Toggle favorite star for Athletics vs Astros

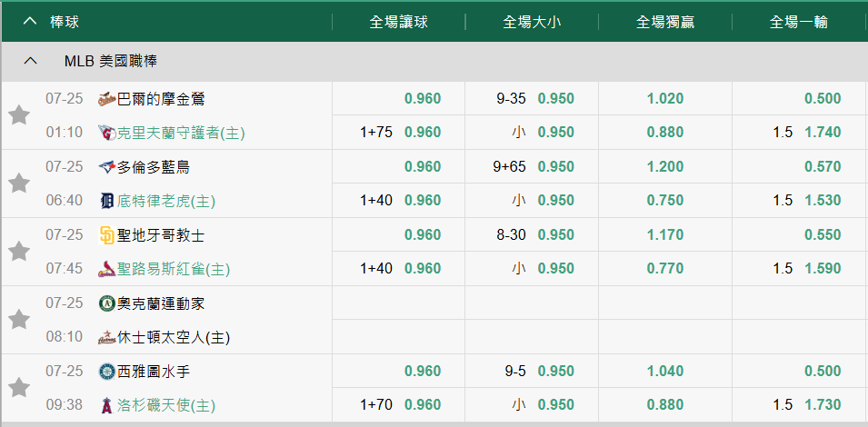pyautogui.click(x=19, y=319)
